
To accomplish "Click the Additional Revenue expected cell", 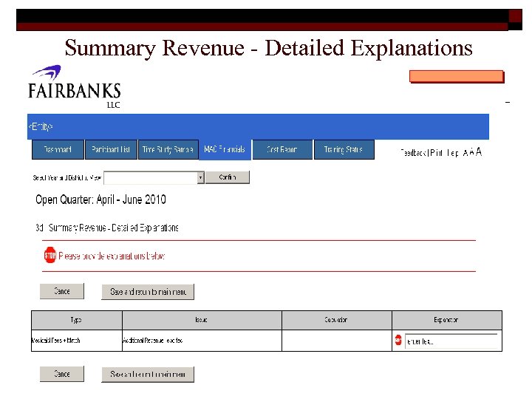I will pos(202,341).
